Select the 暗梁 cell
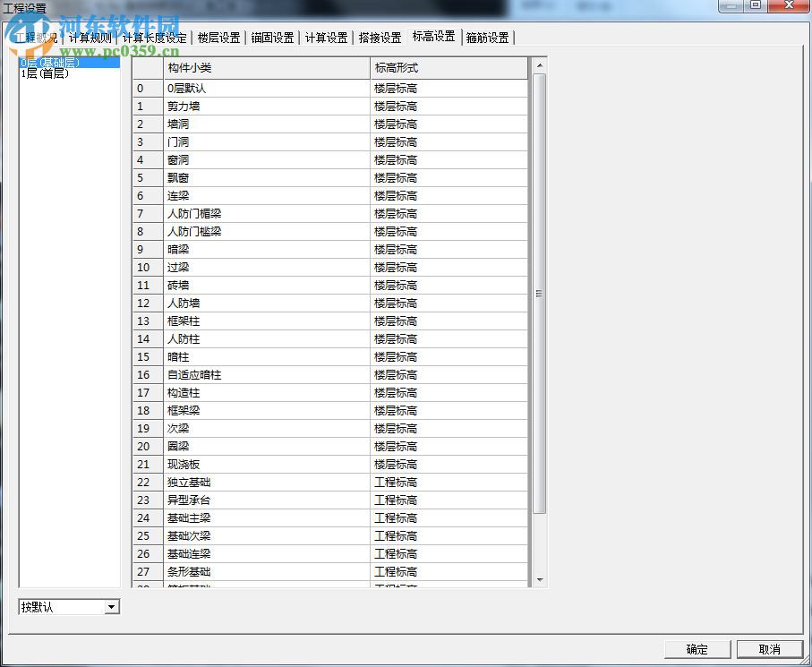812x667 pixels. 267,250
